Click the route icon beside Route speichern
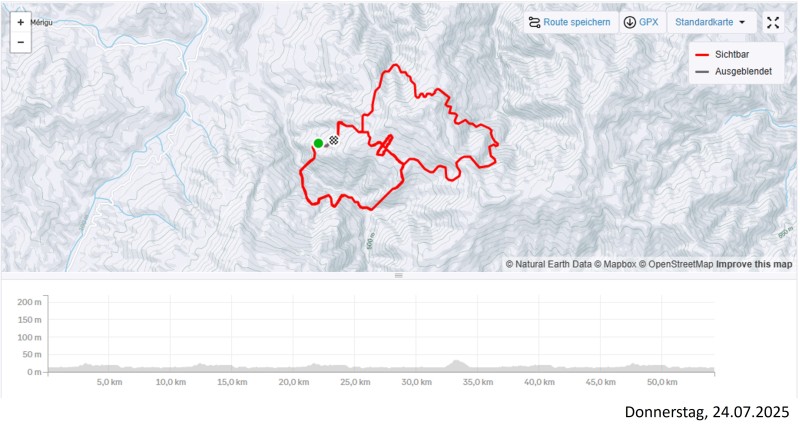This screenshot has height=432, width=800. pyautogui.click(x=534, y=22)
